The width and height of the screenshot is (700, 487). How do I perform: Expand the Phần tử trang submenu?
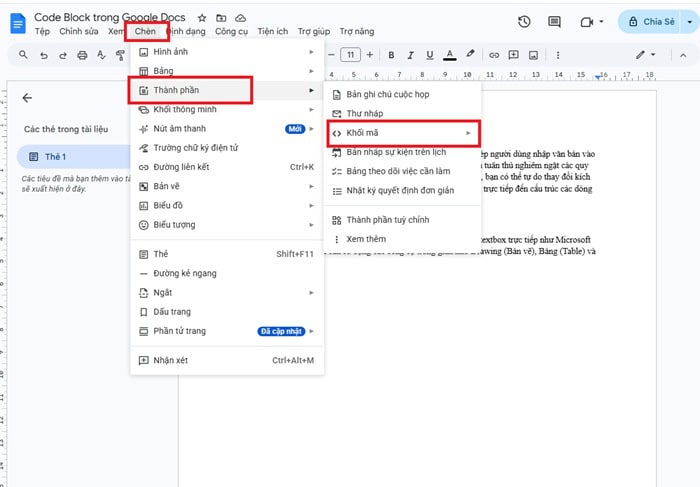227,331
